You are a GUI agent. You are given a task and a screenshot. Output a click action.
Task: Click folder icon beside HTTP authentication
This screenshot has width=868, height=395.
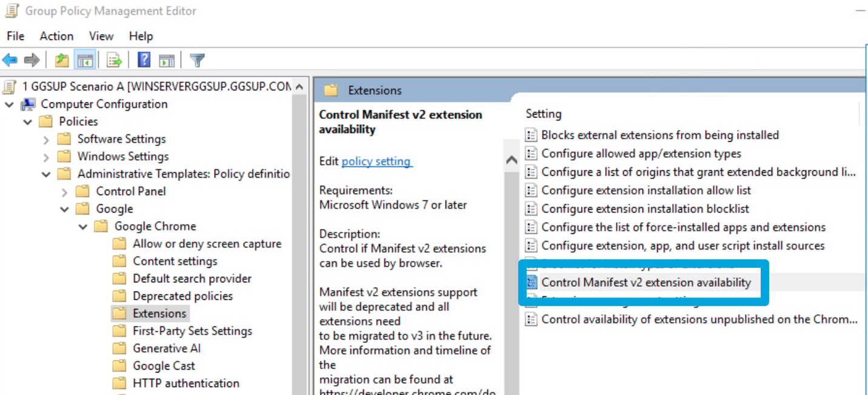pyautogui.click(x=119, y=383)
